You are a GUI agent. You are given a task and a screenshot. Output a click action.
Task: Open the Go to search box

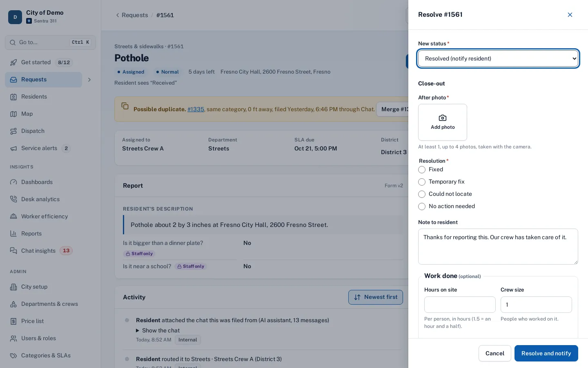(x=50, y=42)
